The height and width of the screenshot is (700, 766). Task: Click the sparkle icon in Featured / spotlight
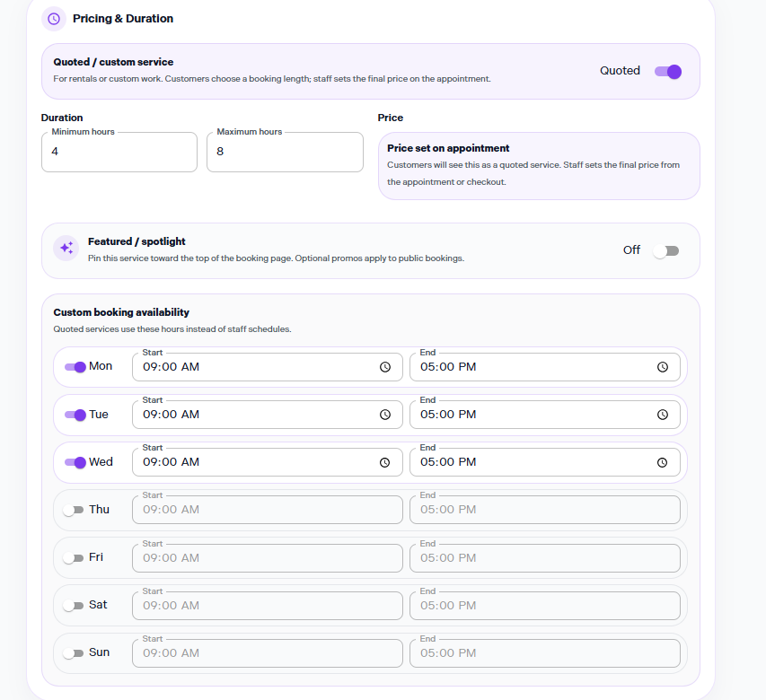[x=66, y=248]
